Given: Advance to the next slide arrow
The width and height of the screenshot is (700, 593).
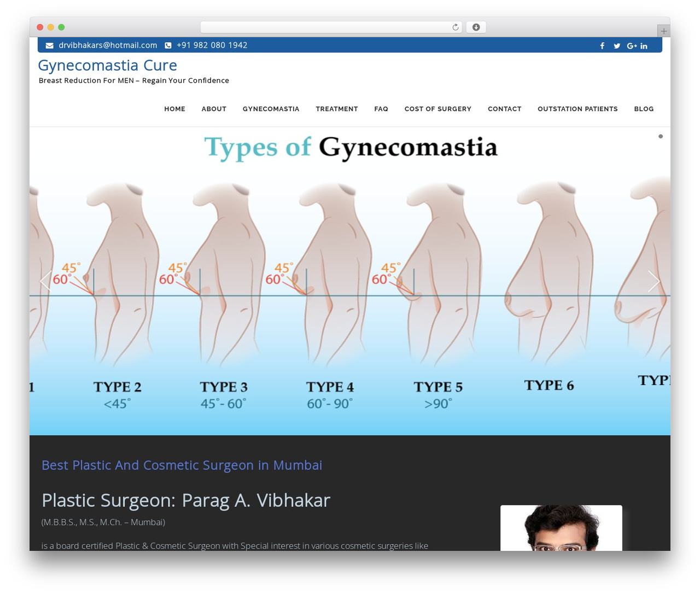Looking at the screenshot, I should [x=654, y=281].
